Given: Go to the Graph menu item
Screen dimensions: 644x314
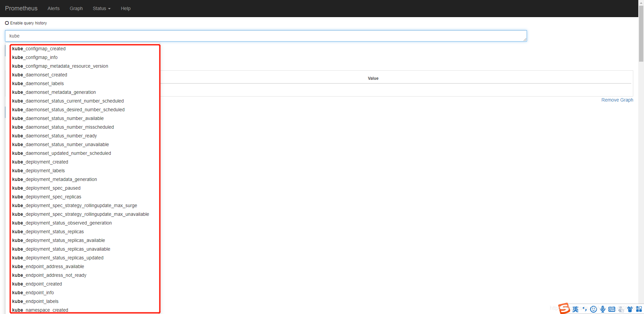Looking at the screenshot, I should click(76, 8).
